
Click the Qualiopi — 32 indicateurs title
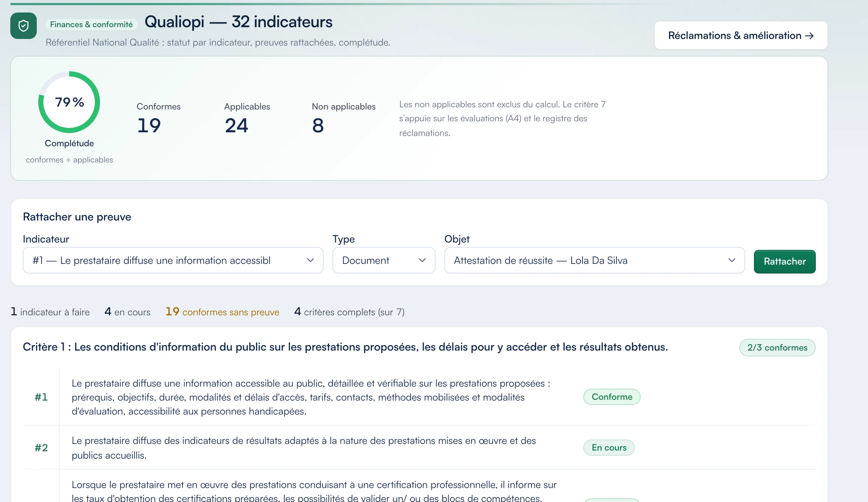click(x=238, y=22)
